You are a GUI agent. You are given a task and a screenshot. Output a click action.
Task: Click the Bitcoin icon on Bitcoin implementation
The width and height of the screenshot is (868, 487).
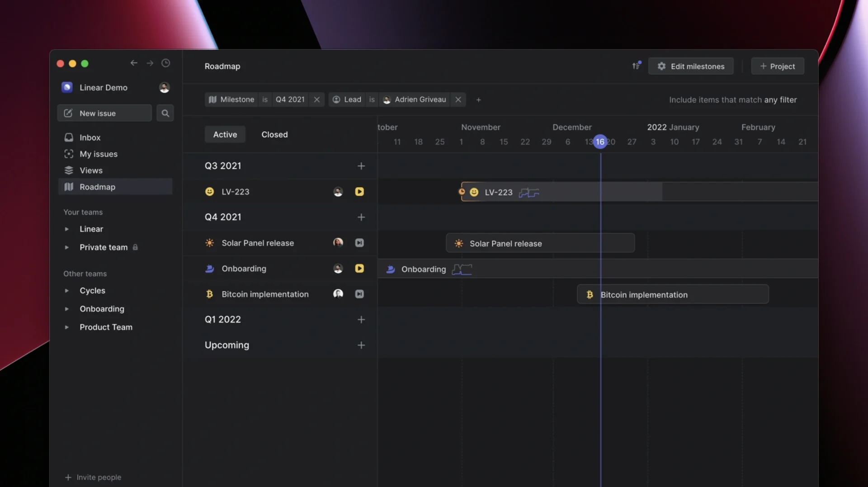pos(210,294)
